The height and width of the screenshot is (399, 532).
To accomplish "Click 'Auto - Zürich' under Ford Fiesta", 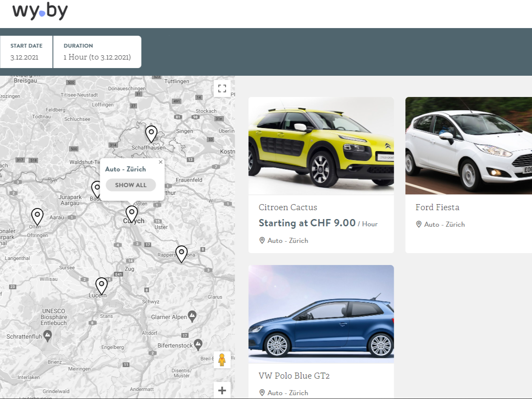I will [x=444, y=224].
